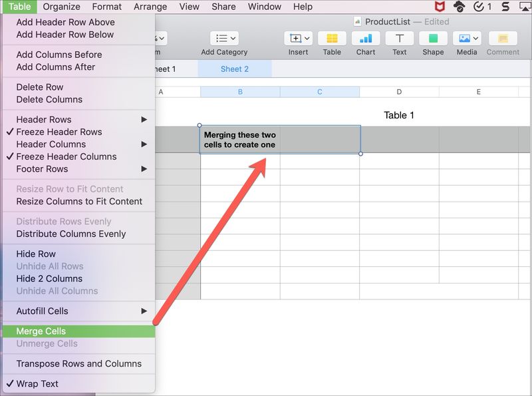Choose Transpose Rows and Columns
Screen dimensions: 532x396
point(78,364)
